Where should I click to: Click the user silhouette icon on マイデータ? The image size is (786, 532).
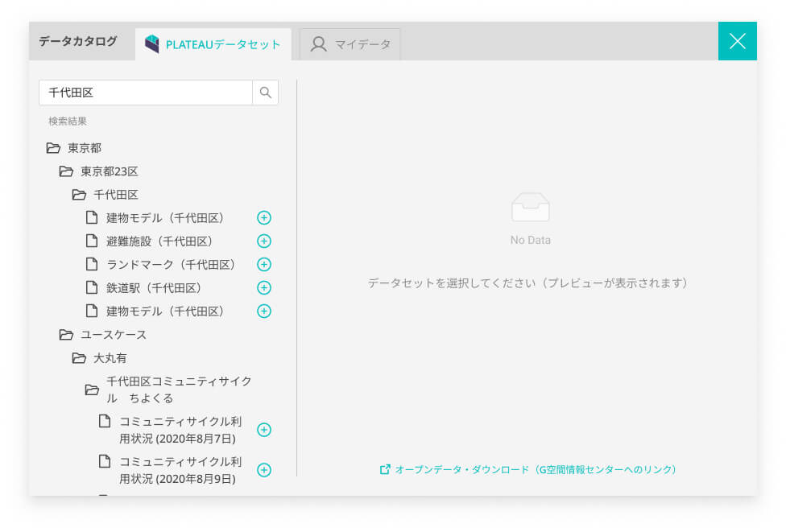tap(318, 44)
